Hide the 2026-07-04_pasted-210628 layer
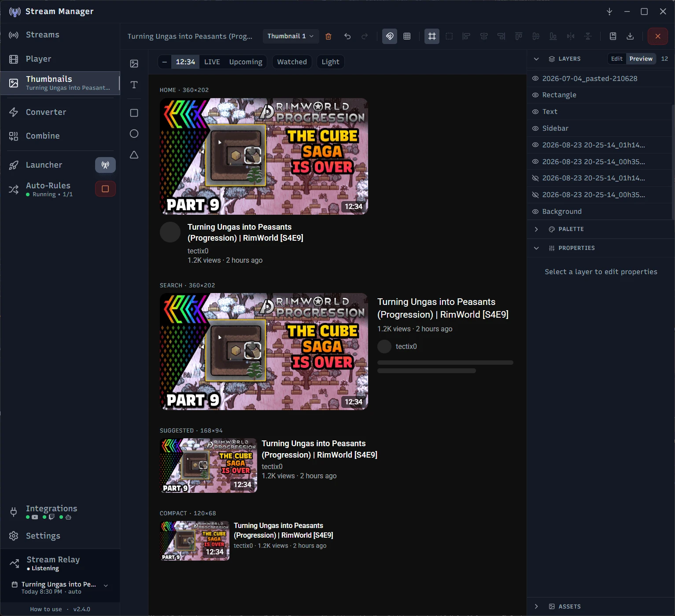The image size is (675, 616). (535, 79)
